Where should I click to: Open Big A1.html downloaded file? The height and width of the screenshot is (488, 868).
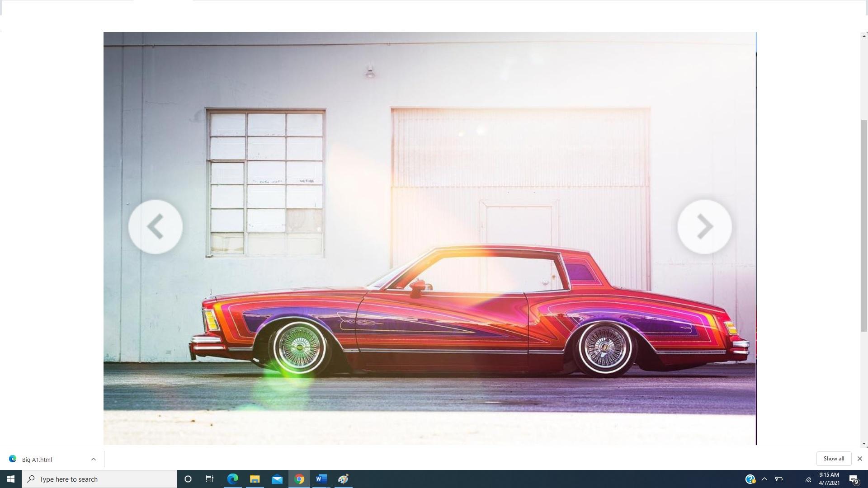coord(37,460)
